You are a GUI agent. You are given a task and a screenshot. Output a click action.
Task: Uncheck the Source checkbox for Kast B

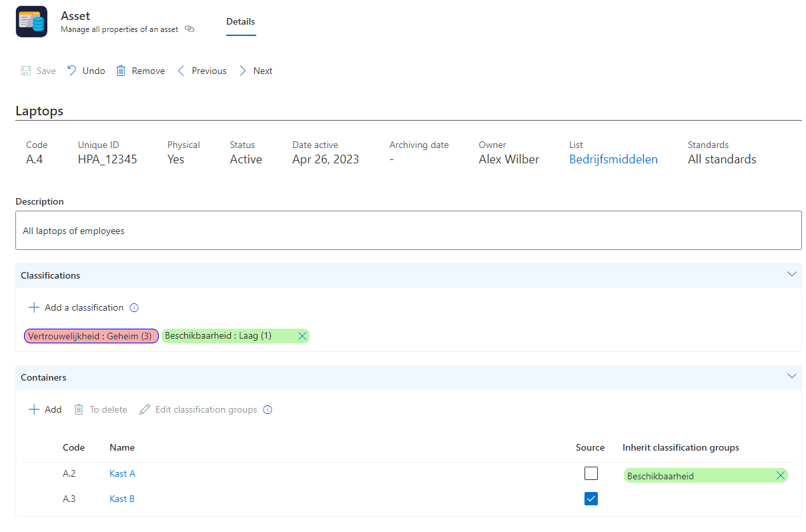click(x=590, y=499)
